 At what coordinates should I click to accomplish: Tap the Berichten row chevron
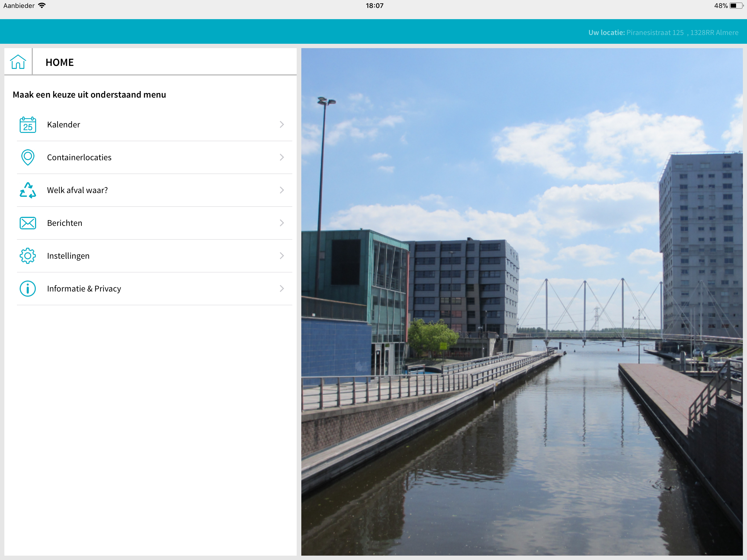click(282, 223)
